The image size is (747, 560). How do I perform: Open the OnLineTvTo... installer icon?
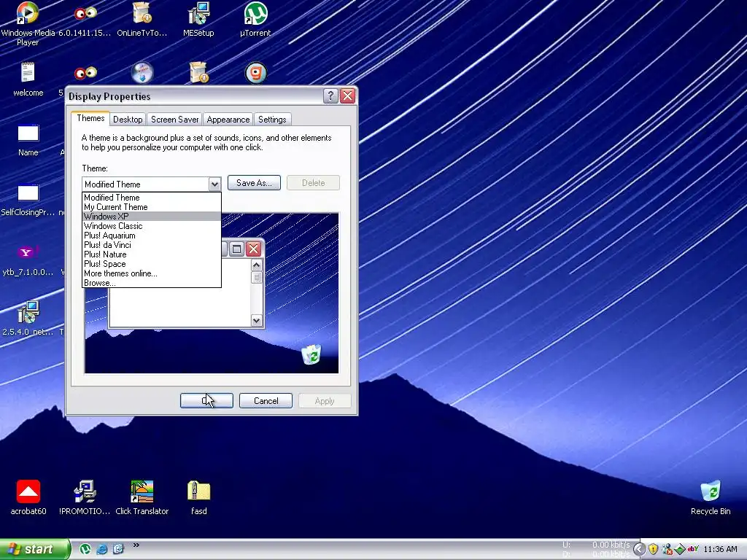coord(142,20)
